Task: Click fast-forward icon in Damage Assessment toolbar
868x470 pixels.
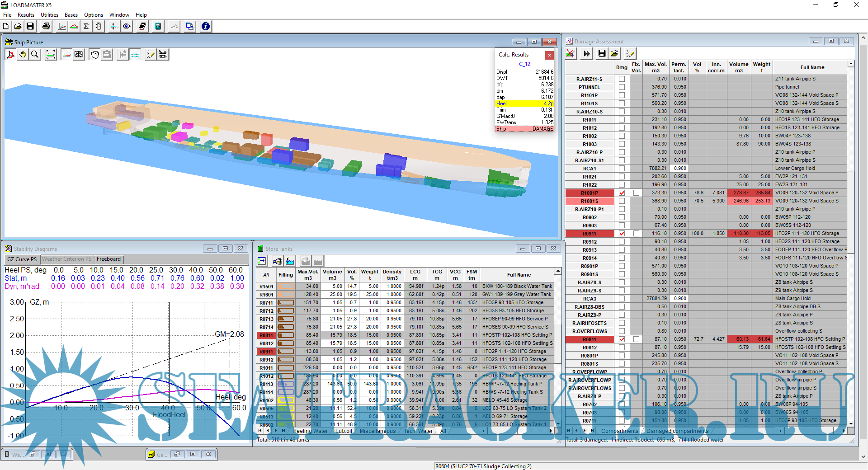Action: [586, 54]
